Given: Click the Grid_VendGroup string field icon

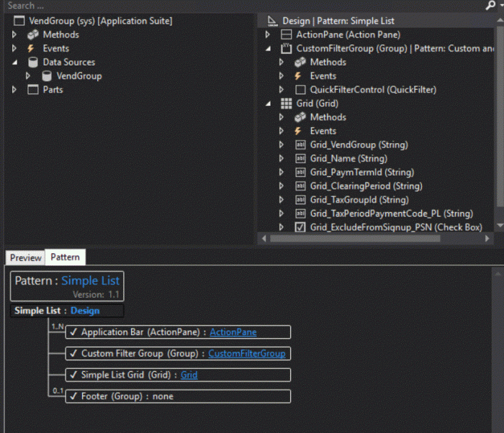Looking at the screenshot, I should (300, 145).
